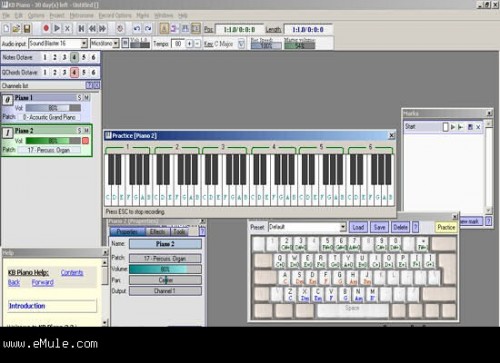This screenshot has height=363, width=500.
Task: Fast forward using the double-right-arrow toolbar icon
Action: coord(103,29)
